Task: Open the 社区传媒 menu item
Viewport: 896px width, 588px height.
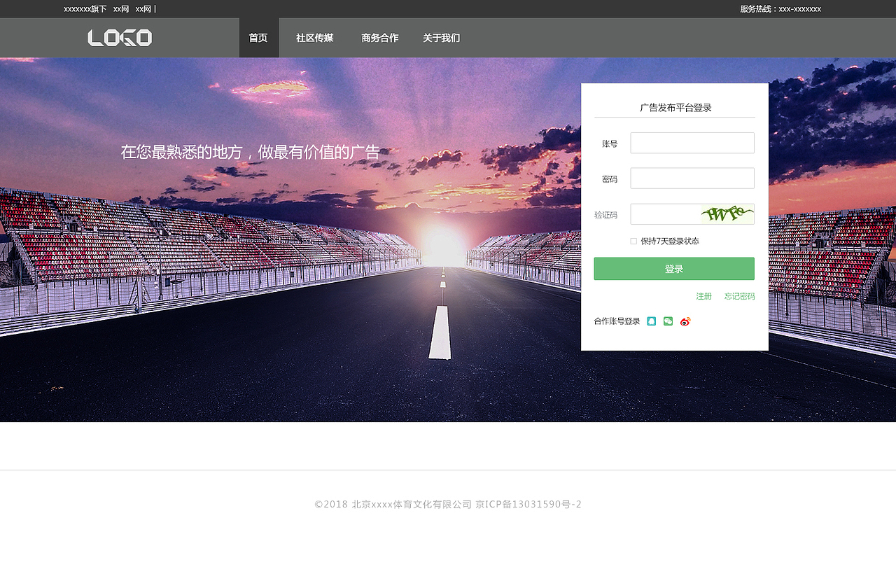Action: [314, 38]
